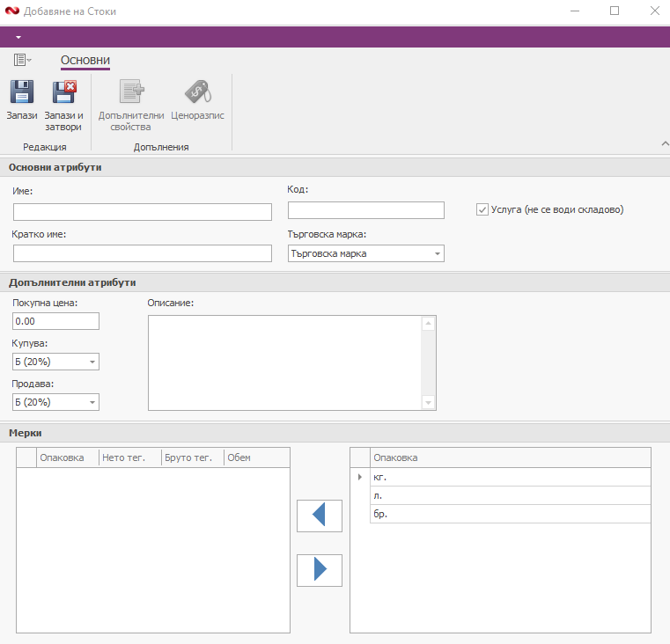Click the Покупна цена value field
Image resolution: width=670 pixels, height=644 pixels.
pos(55,321)
